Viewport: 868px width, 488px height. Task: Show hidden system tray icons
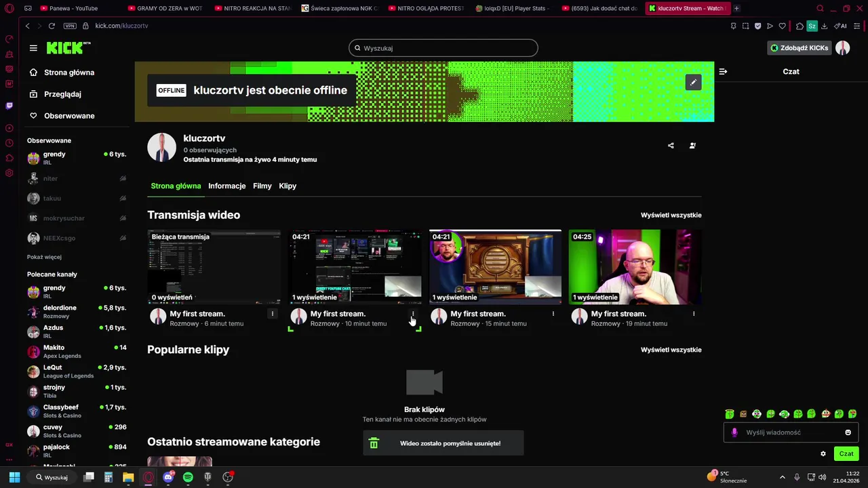pyautogui.click(x=782, y=477)
